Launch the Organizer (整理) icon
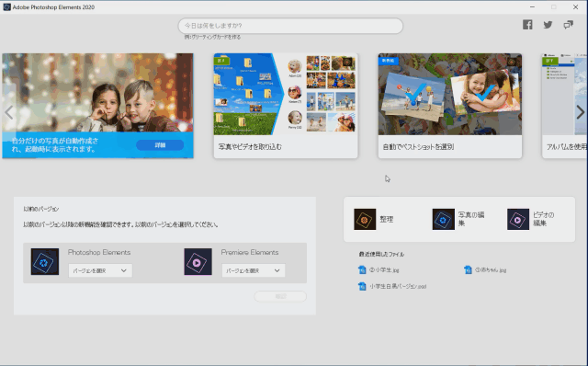588x366 pixels. click(365, 219)
